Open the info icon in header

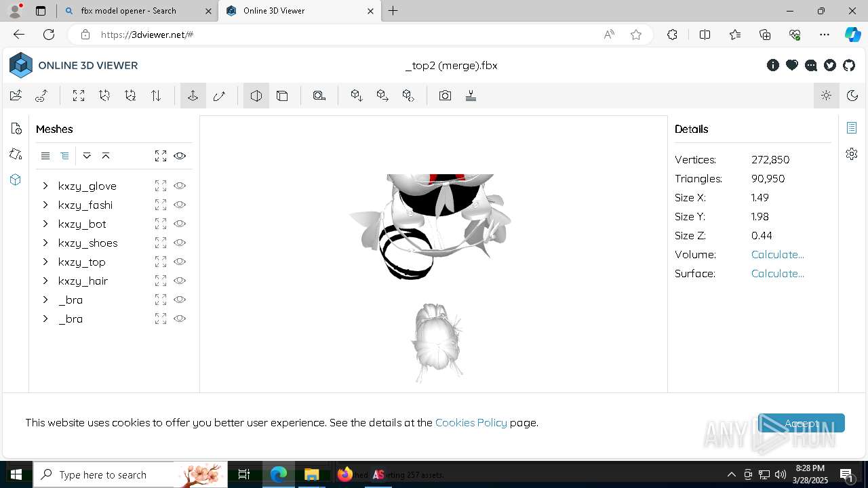[773, 65]
